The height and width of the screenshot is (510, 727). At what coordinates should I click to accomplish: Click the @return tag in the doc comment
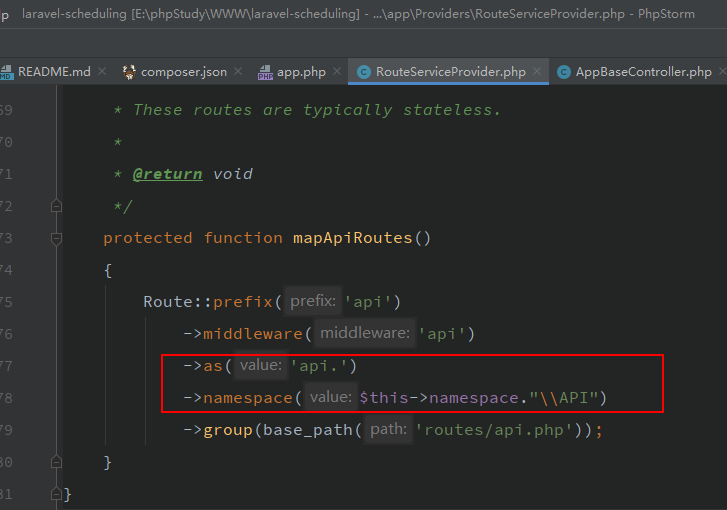pos(167,174)
